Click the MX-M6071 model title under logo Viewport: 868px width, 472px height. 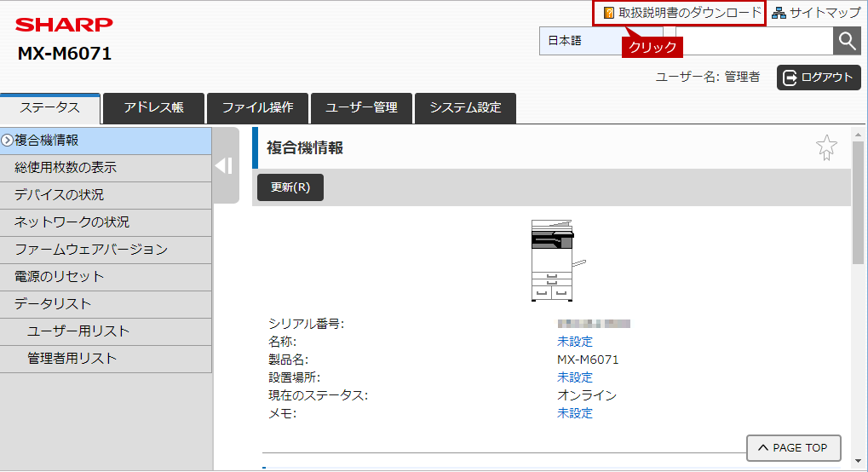coord(65,53)
